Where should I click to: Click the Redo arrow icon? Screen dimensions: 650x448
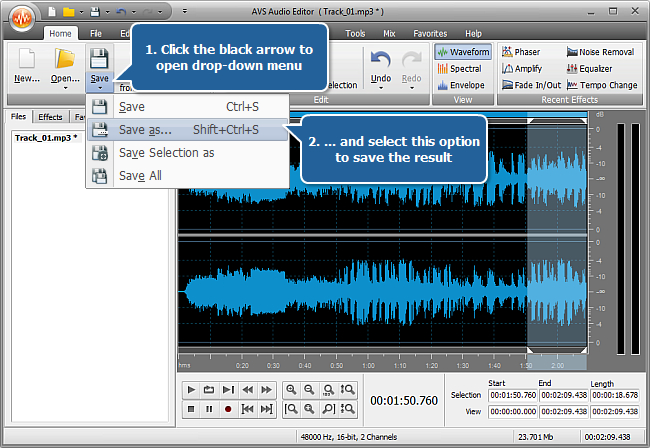(x=411, y=60)
